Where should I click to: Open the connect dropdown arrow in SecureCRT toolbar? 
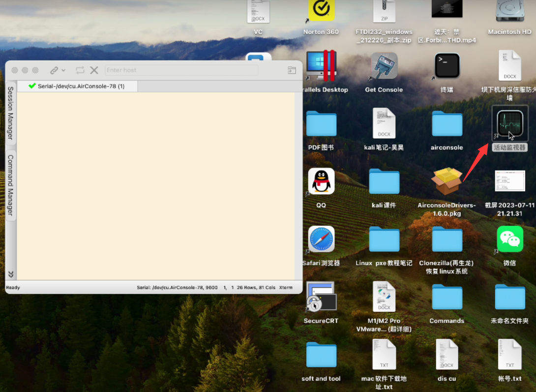[x=63, y=70]
